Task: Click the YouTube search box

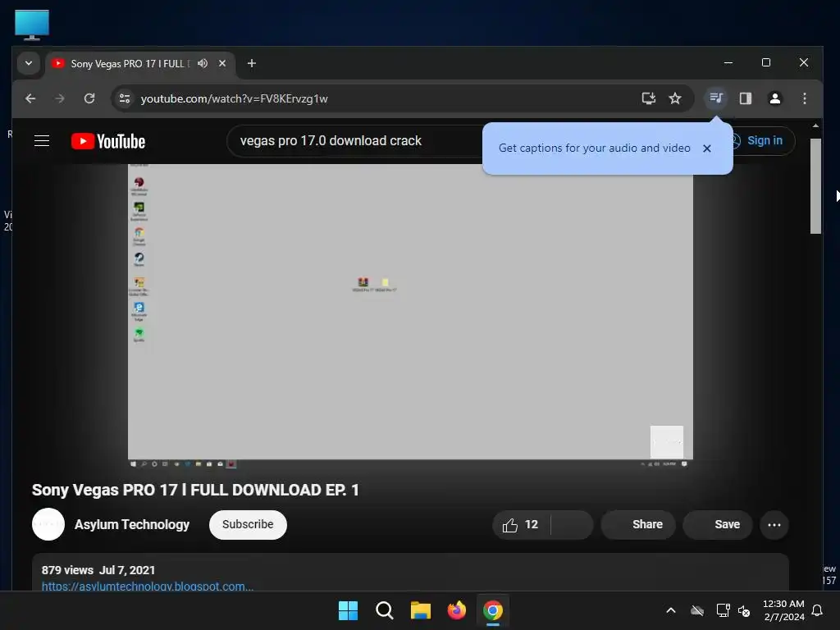Action: tap(356, 141)
